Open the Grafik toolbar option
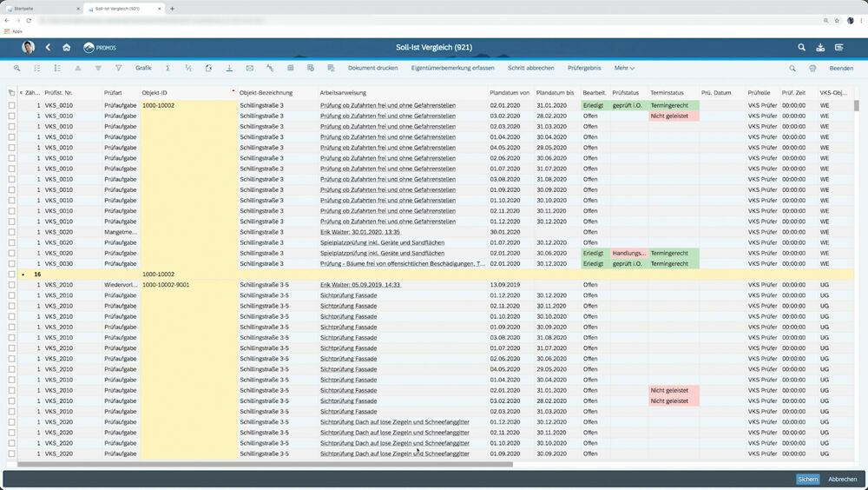The height and width of the screenshot is (490, 868). (x=143, y=68)
